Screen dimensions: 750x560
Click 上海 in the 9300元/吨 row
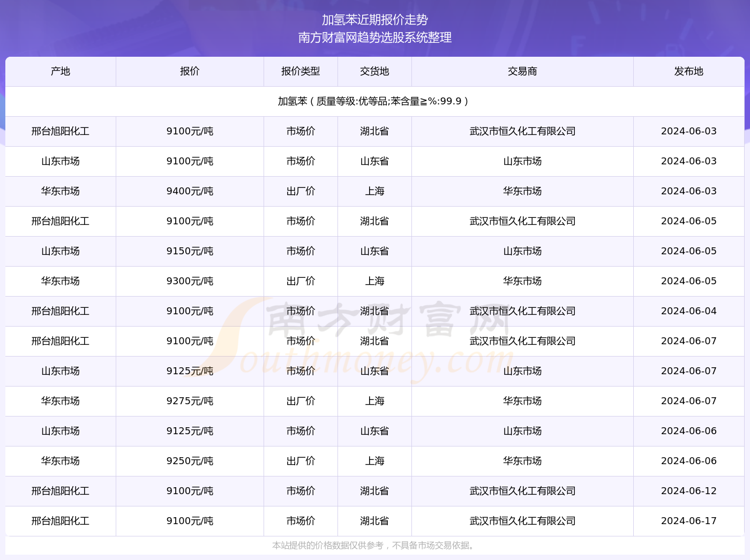click(x=374, y=281)
